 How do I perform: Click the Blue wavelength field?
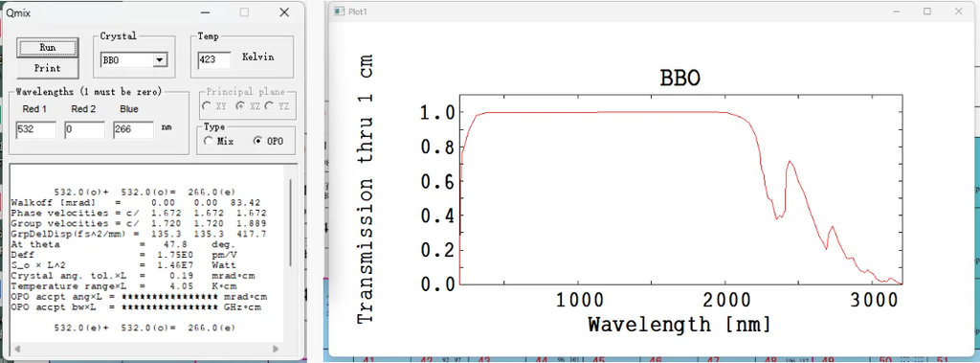pos(133,130)
